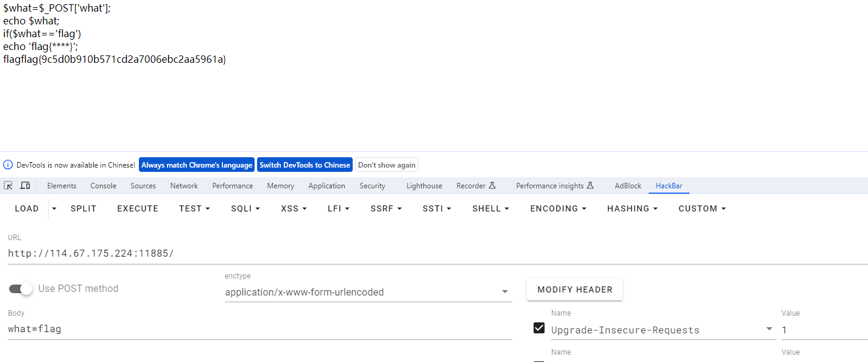The height and width of the screenshot is (362, 868).
Task: Dismiss with Don't show again
Action: (387, 165)
